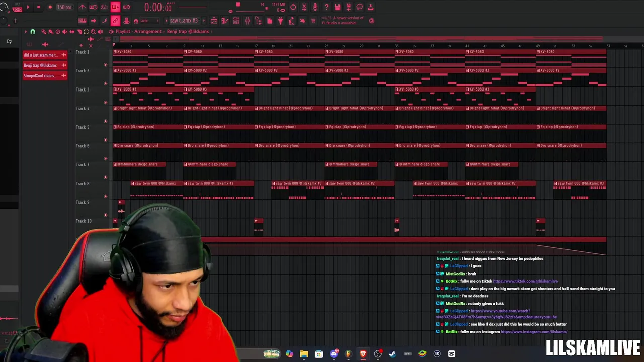This screenshot has height=362, width=644.
Task: Open the undo history icon
Action: coord(293,7)
